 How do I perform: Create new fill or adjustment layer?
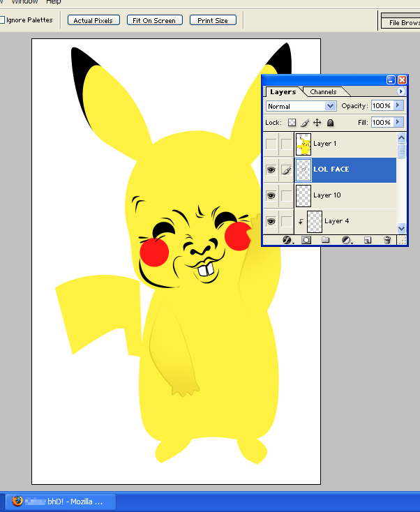346,241
